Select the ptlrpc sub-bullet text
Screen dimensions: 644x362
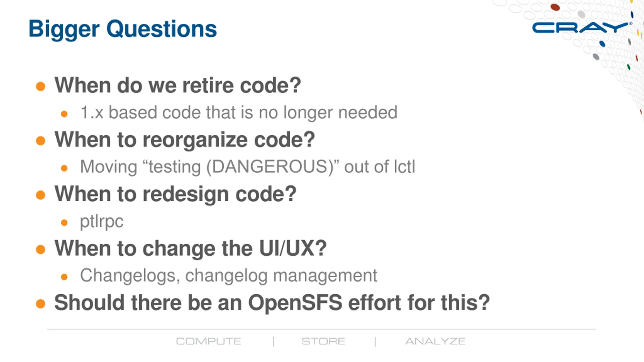click(x=102, y=222)
